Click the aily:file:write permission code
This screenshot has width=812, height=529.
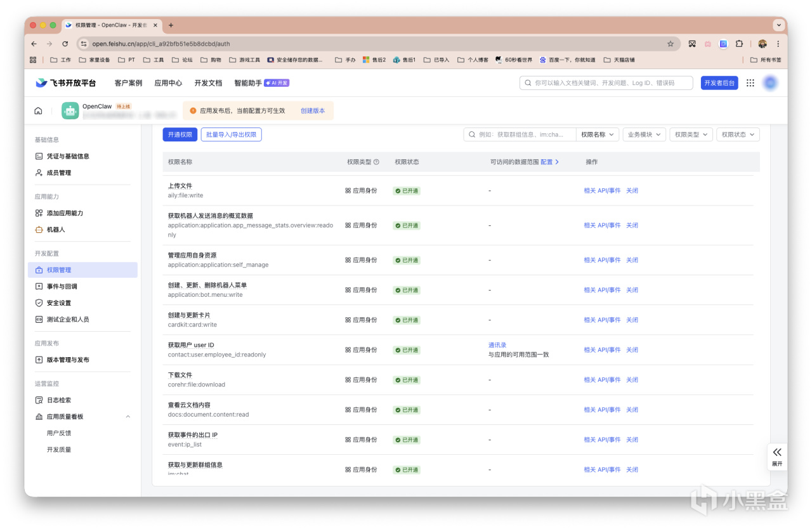[185, 195]
